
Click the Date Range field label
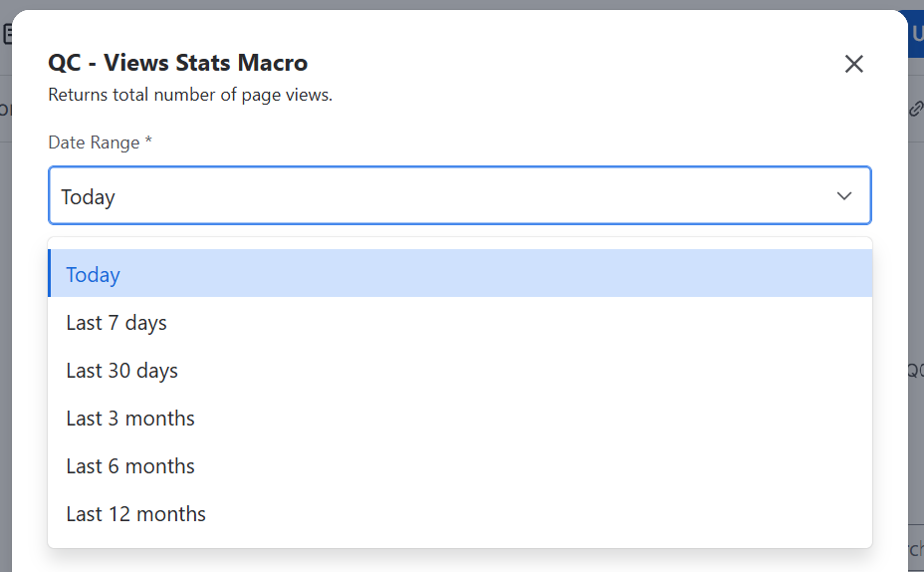(94, 143)
